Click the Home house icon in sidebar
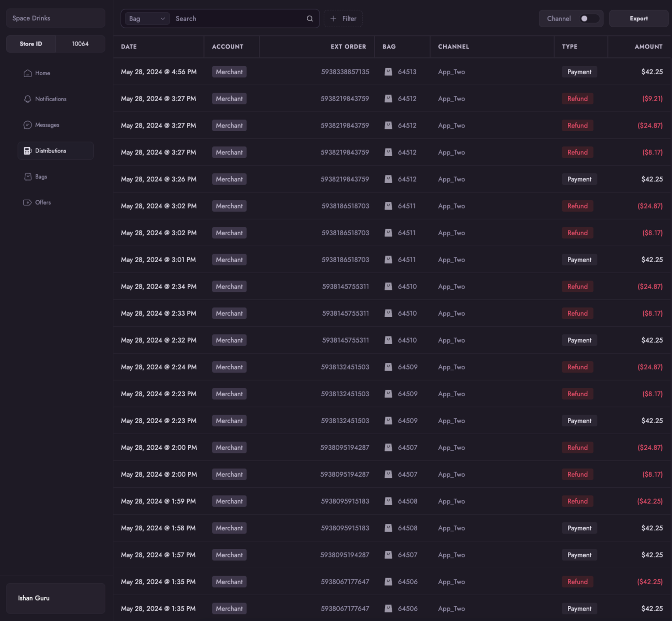 pyautogui.click(x=28, y=73)
